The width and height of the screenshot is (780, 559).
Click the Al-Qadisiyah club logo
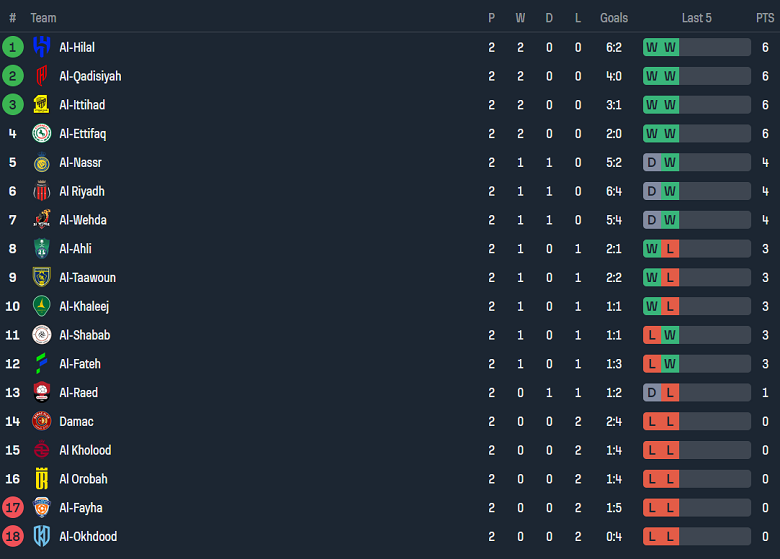point(41,76)
